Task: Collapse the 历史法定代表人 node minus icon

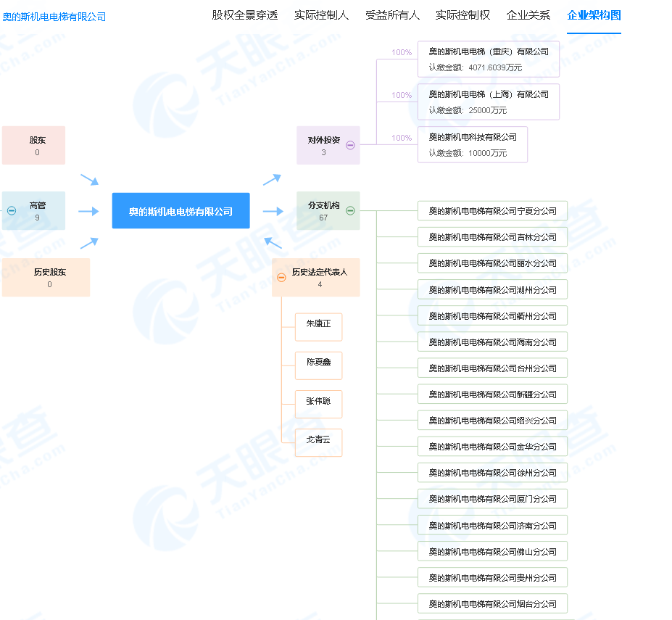Action: coord(281,278)
